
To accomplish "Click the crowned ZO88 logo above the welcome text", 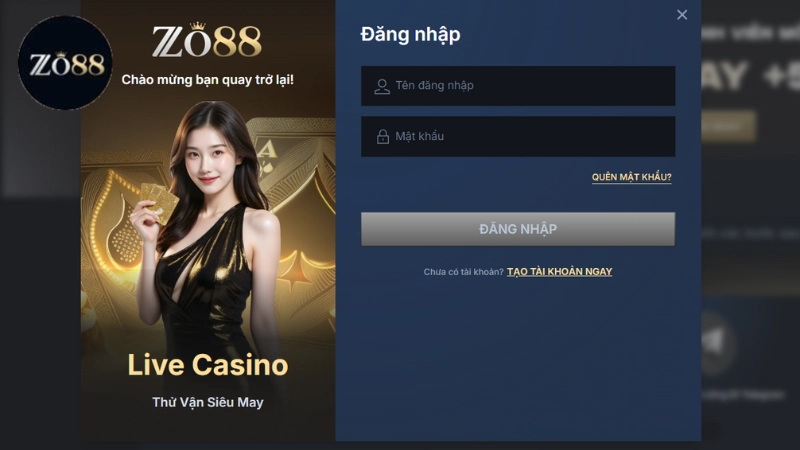I will tap(207, 40).
